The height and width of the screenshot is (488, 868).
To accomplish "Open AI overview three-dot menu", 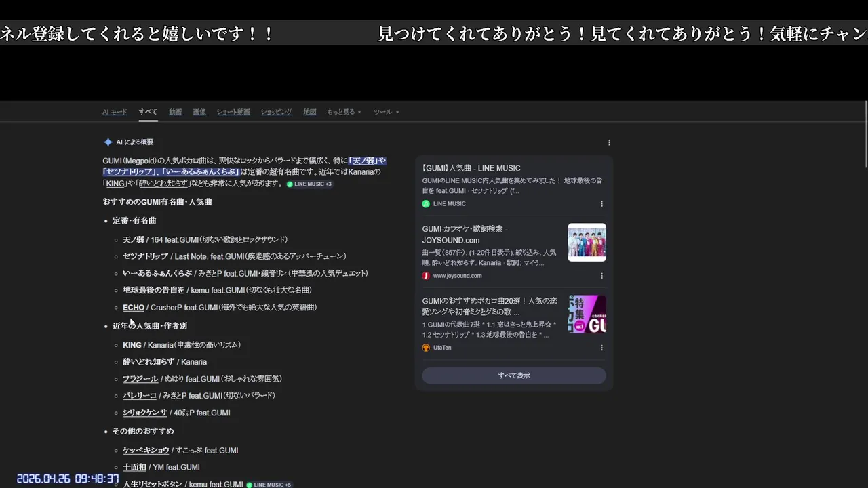I will pyautogui.click(x=609, y=142).
